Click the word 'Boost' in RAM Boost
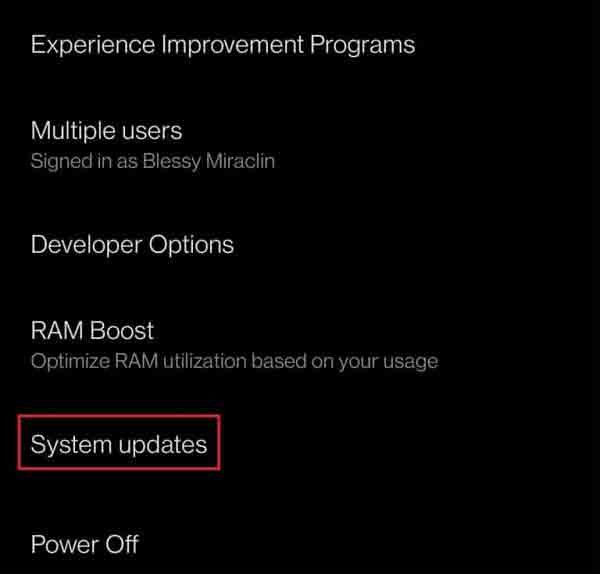Screen dimensions: 600x574 (x=122, y=331)
